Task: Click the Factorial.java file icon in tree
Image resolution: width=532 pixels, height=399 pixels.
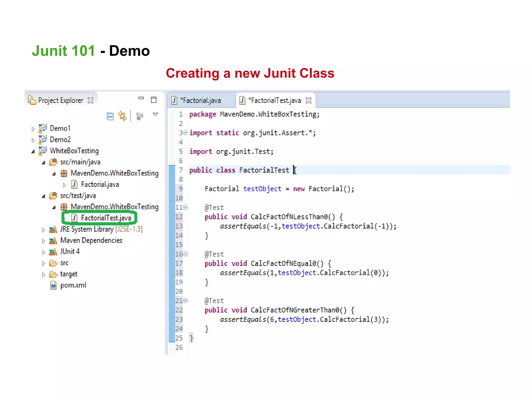Action: [75, 184]
